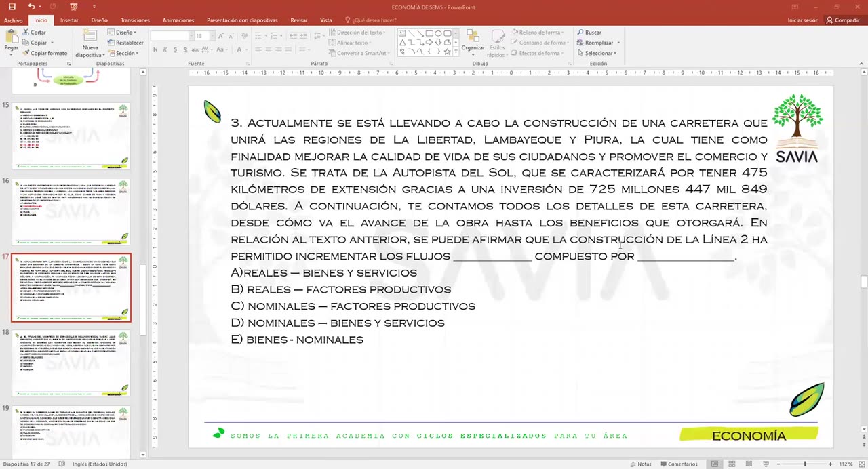
Task: Click the 112 % zoom level
Action: pyautogui.click(x=845, y=464)
